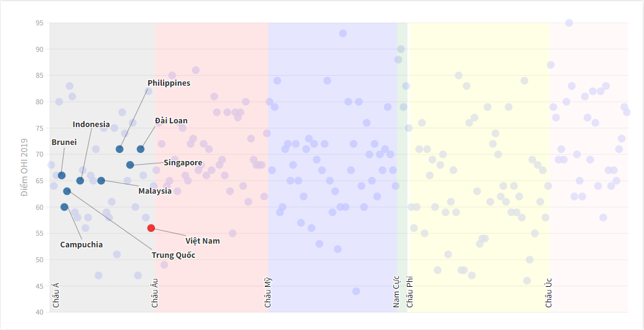Click the red Việt Nam data point
This screenshot has width=644, height=330.
coord(151,228)
